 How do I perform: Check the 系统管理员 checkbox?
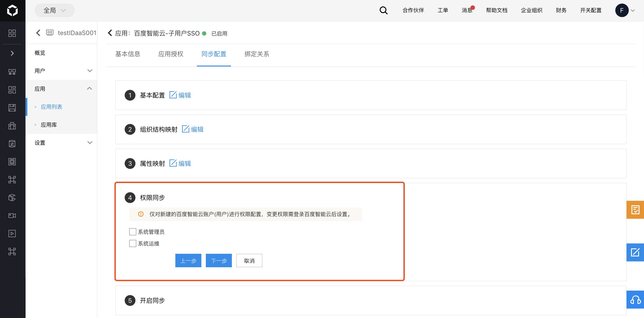pyautogui.click(x=133, y=232)
